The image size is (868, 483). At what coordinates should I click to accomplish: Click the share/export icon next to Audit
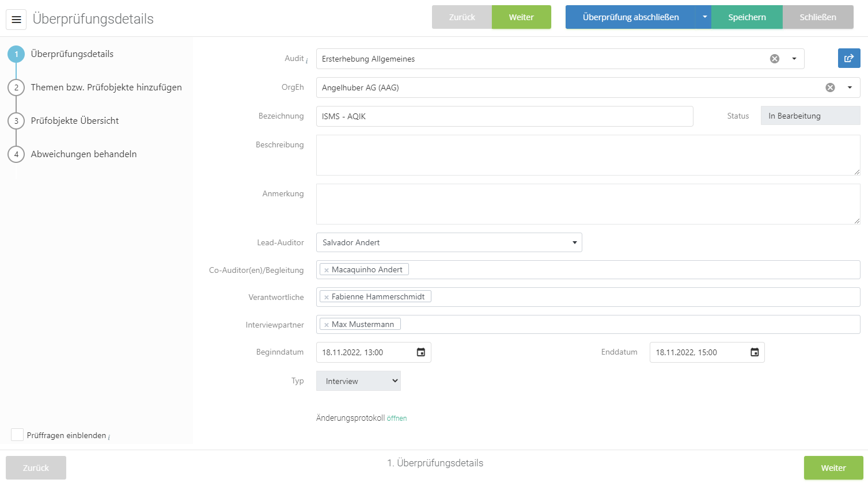point(848,58)
